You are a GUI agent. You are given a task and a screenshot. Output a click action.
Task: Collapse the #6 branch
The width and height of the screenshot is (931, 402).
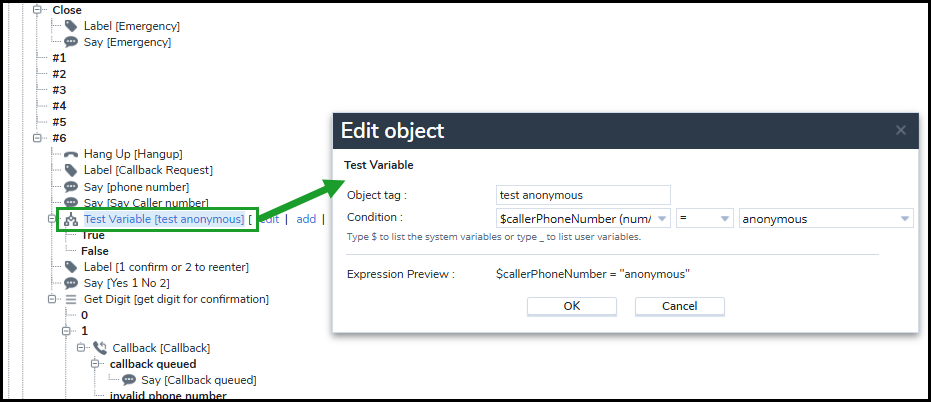pyautogui.click(x=39, y=138)
